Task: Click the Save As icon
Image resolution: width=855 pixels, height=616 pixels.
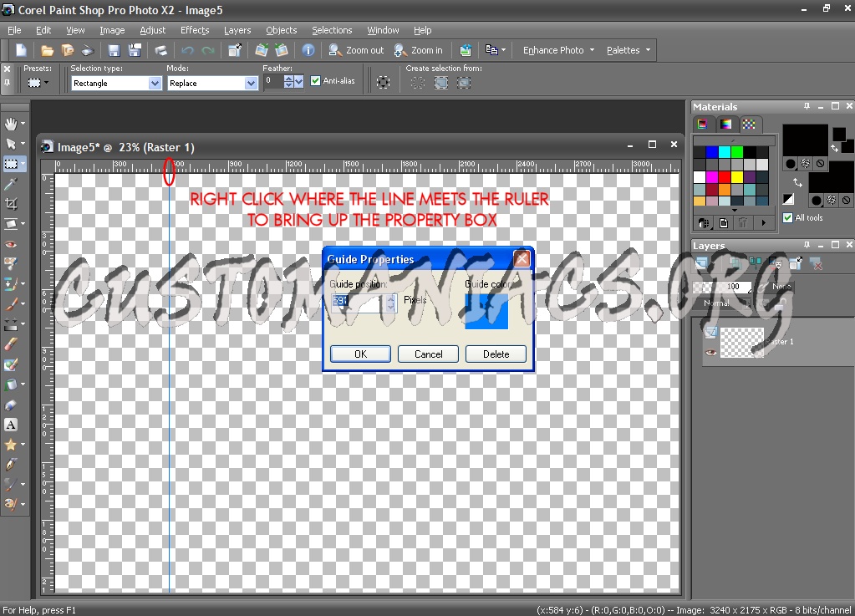Action: click(135, 50)
